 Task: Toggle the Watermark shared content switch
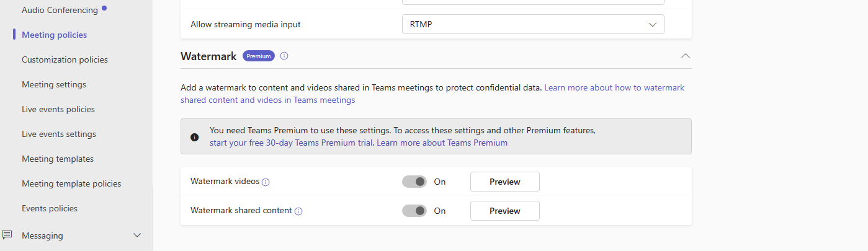tap(414, 211)
